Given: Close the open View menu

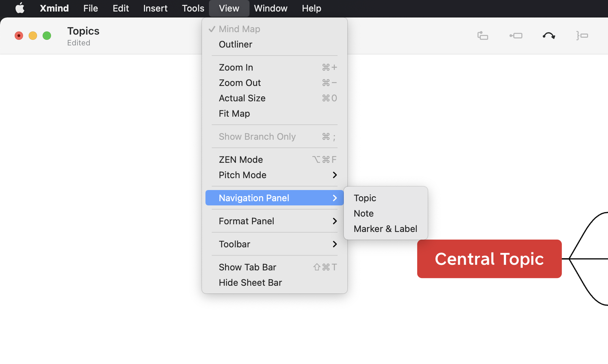Looking at the screenshot, I should pos(229,8).
